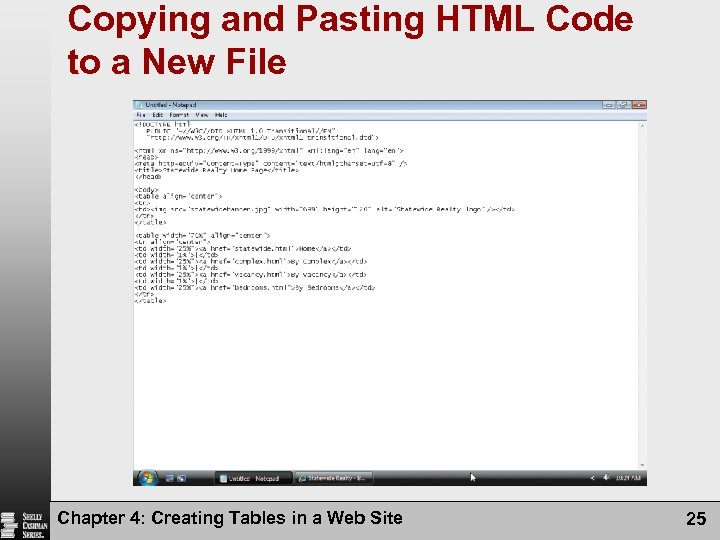Click the scrollbar down arrow in Notepad
The image size is (720, 540).
pyautogui.click(x=642, y=465)
